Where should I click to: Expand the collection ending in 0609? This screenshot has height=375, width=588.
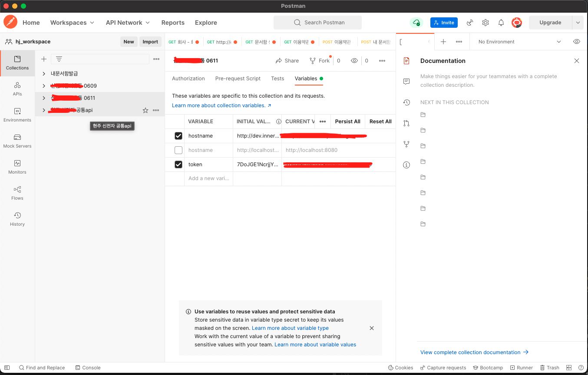tap(44, 86)
